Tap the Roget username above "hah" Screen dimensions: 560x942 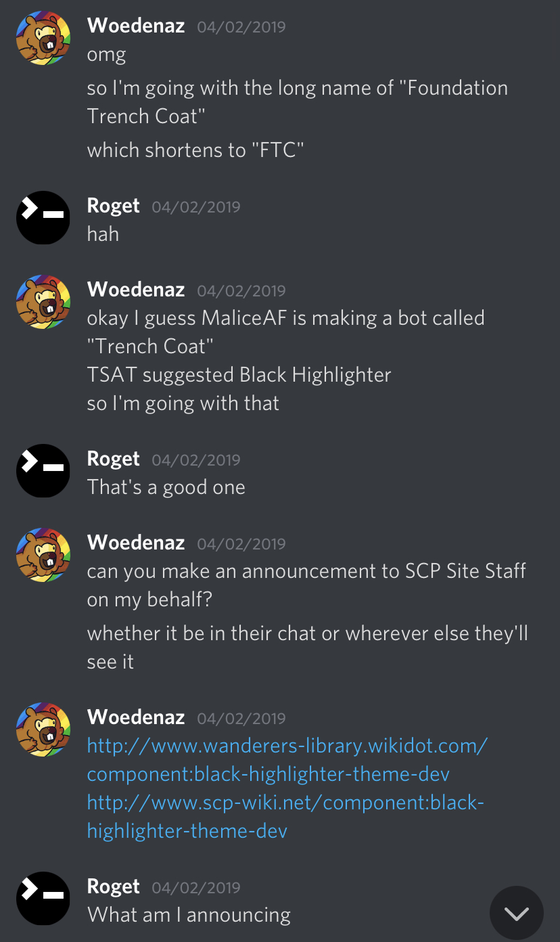tap(114, 206)
